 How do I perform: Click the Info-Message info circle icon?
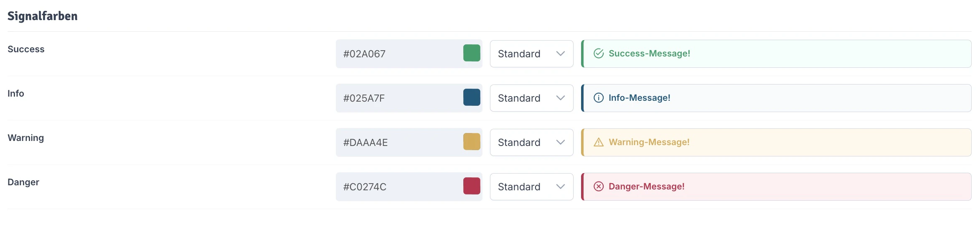[x=599, y=98]
